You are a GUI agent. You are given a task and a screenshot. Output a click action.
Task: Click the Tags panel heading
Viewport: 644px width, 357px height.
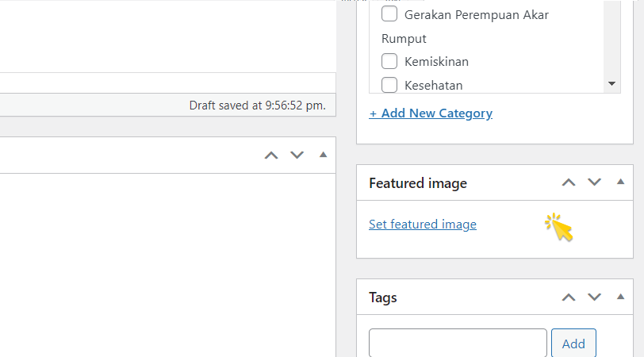(383, 298)
